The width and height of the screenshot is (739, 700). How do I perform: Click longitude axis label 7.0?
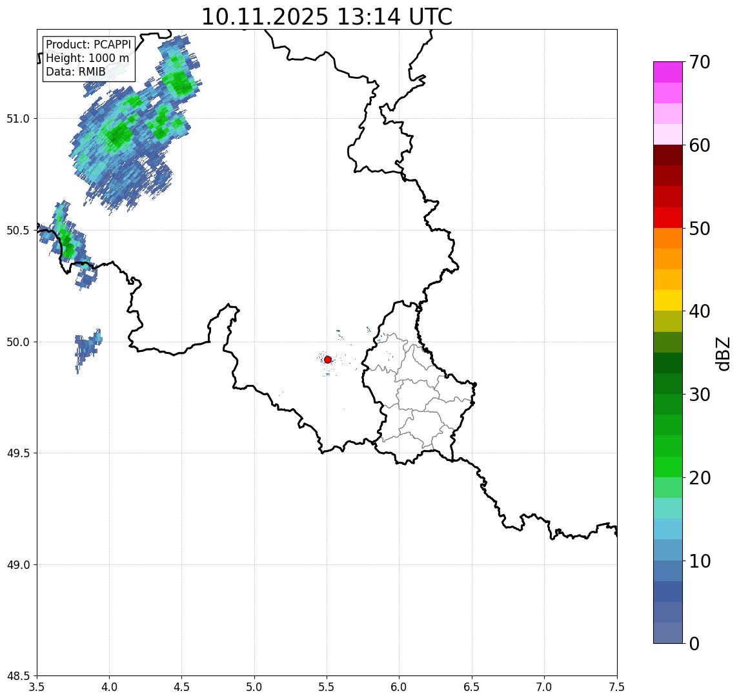pyautogui.click(x=544, y=687)
